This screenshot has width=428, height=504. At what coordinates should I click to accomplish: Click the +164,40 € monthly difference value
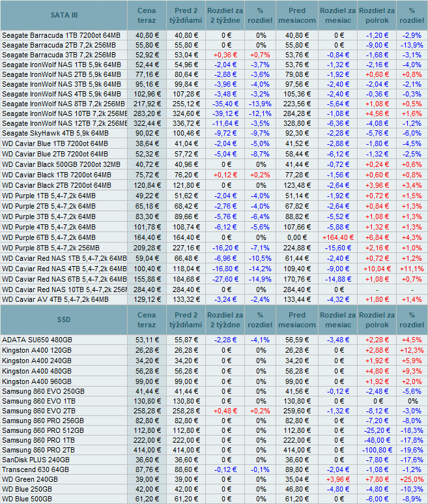pos(338,237)
